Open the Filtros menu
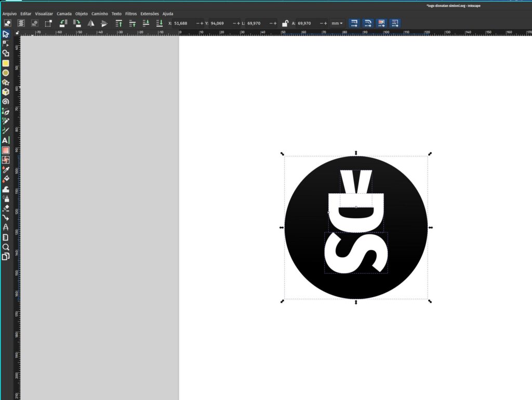This screenshot has width=532, height=400. click(x=130, y=14)
